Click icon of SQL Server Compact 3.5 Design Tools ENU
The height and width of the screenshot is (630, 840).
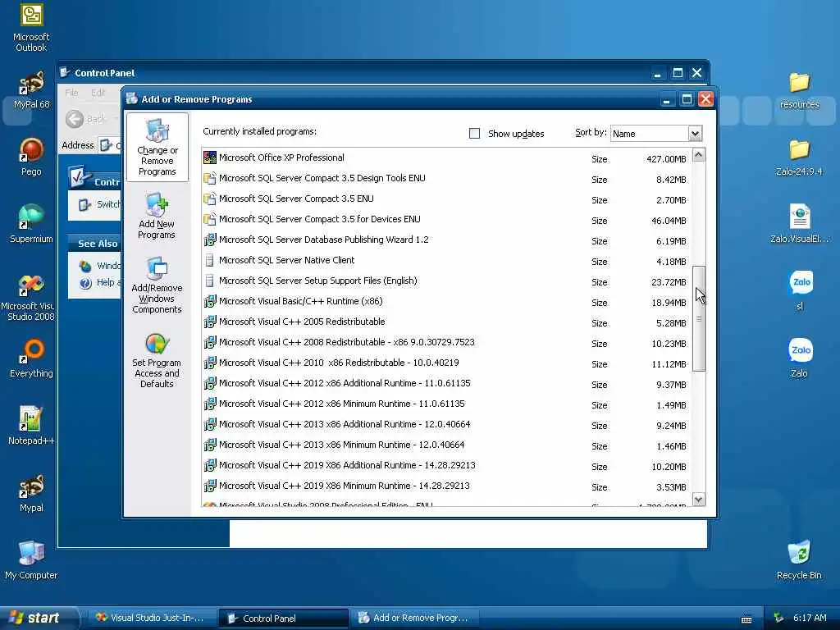pyautogui.click(x=210, y=178)
